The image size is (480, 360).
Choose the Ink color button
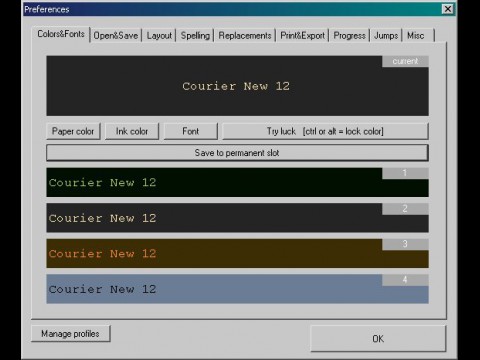pos(132,131)
